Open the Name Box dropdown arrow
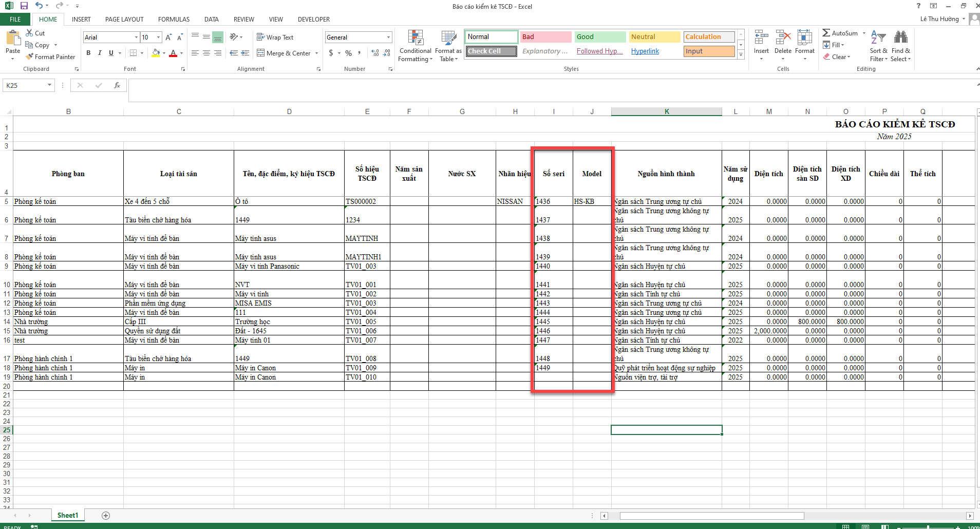 pyautogui.click(x=49, y=85)
